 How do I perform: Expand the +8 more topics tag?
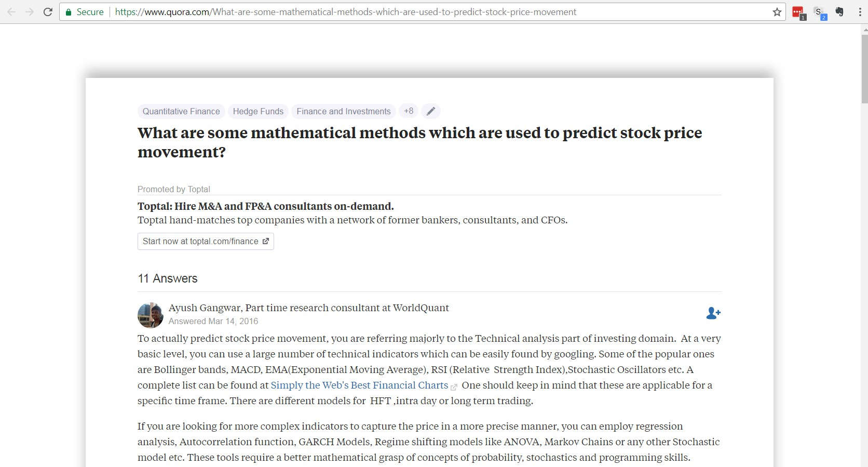click(409, 111)
